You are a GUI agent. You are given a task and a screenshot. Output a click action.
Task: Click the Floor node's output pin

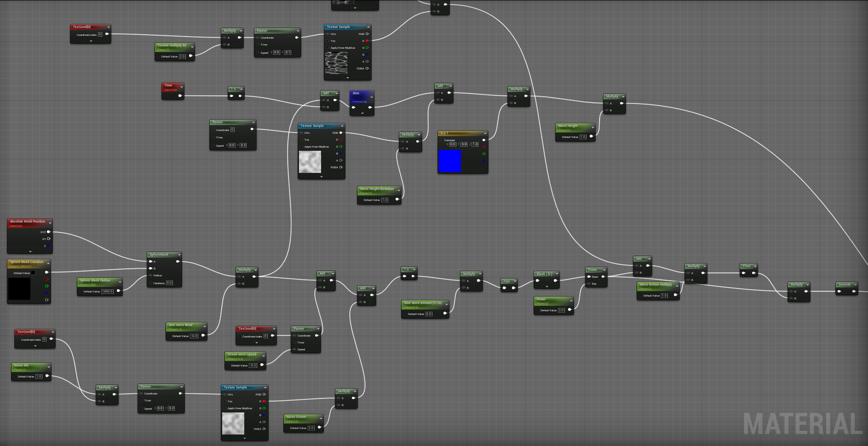coord(753,273)
